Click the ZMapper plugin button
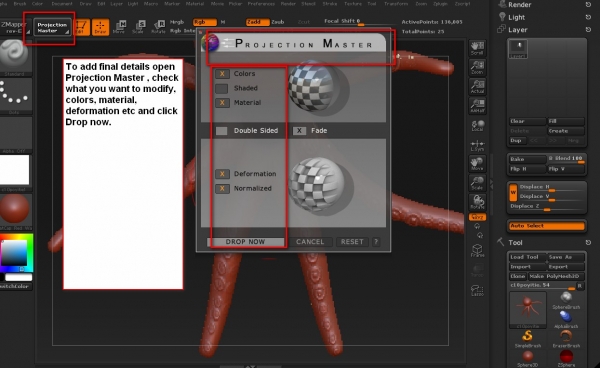600x368 pixels. pyautogui.click(x=15, y=28)
